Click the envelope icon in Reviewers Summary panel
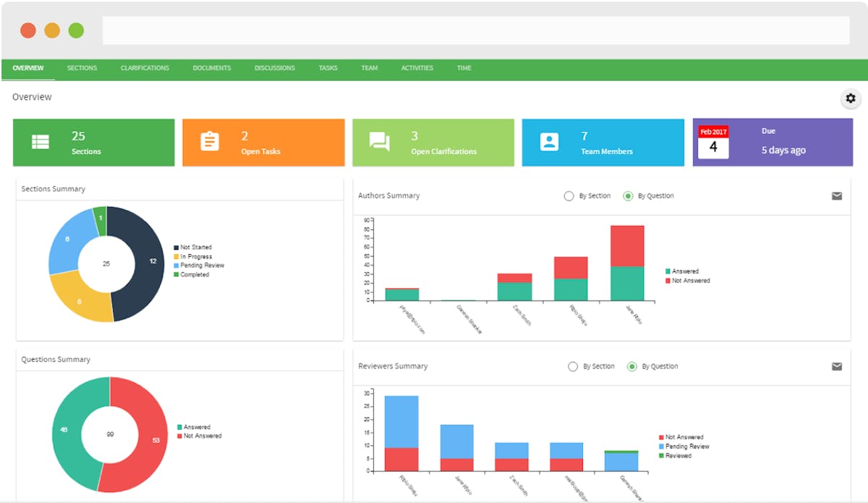Image resolution: width=868 pixels, height=503 pixels. tap(837, 366)
